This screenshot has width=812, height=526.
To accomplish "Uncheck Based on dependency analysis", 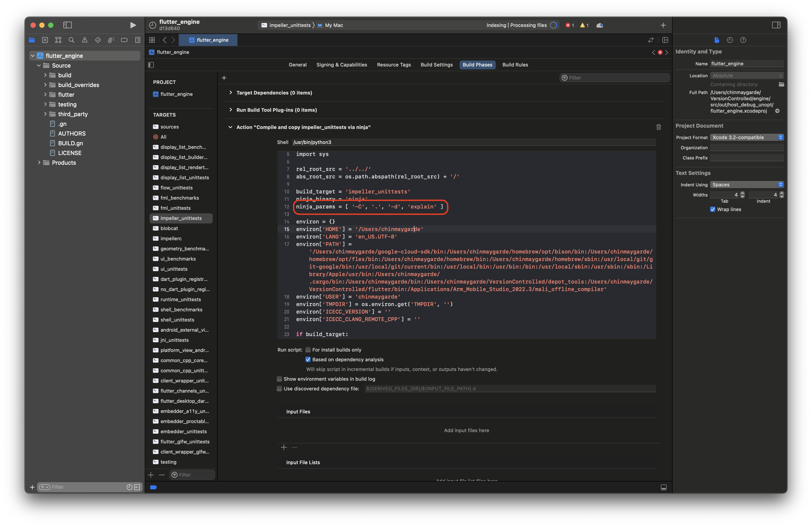I will [308, 359].
